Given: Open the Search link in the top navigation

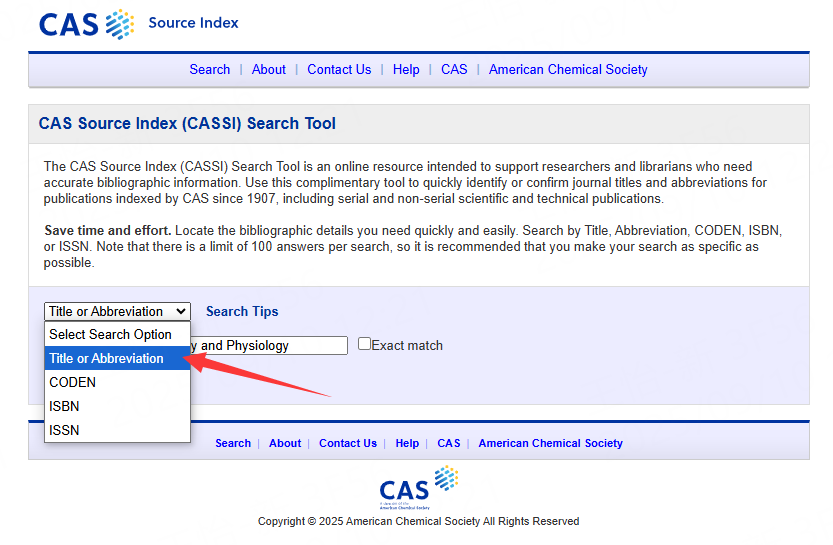Looking at the screenshot, I should coord(210,70).
